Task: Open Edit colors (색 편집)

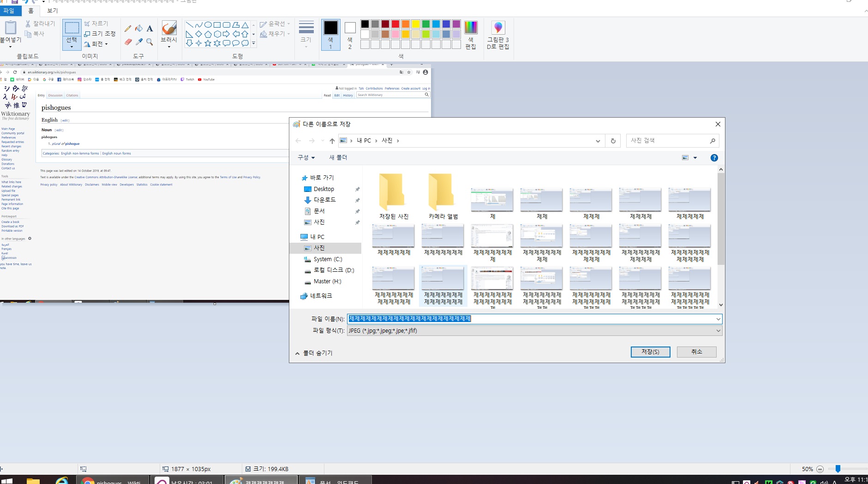Action: pos(471,35)
